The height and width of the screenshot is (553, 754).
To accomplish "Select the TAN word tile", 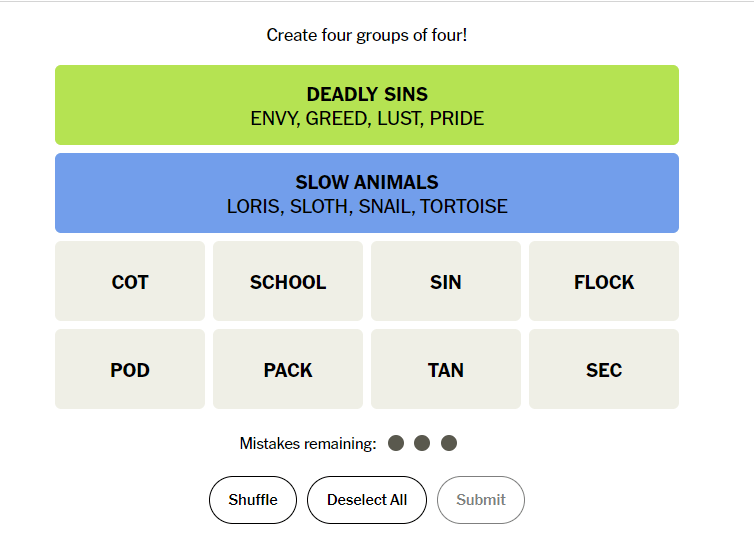I will 446,370.
